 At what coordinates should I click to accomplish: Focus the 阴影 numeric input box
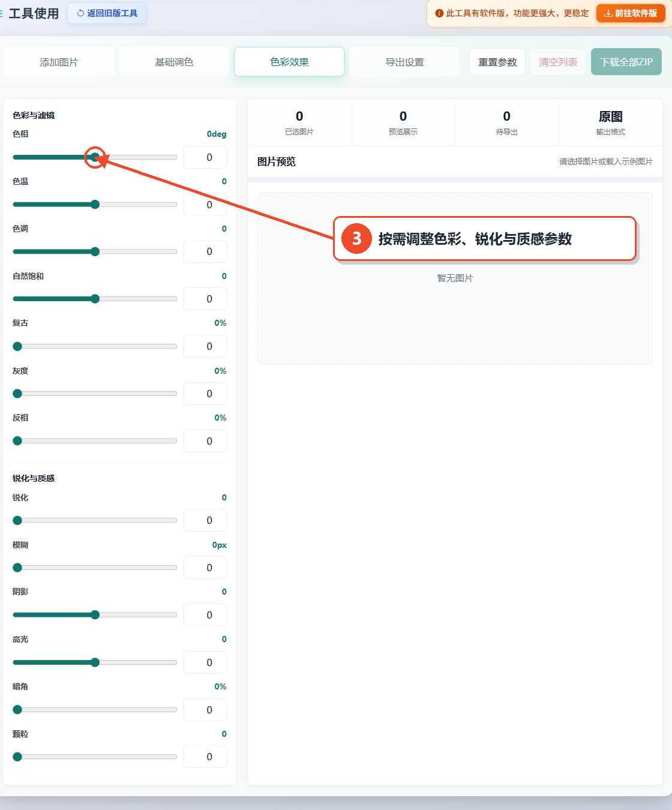point(205,615)
